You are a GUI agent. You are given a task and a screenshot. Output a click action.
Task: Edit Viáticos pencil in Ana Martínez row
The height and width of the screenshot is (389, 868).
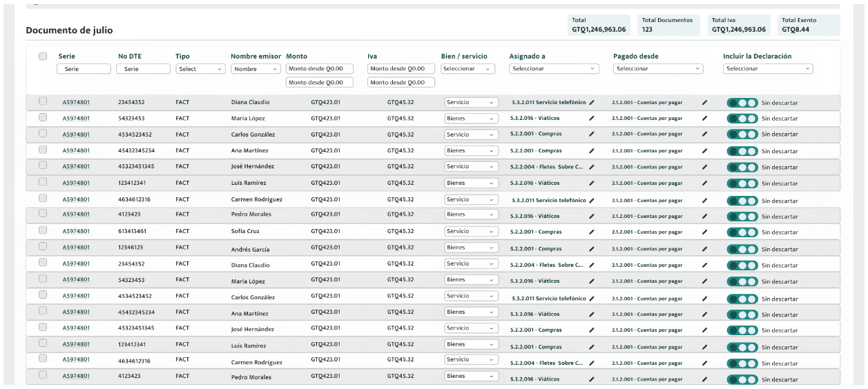point(591,314)
